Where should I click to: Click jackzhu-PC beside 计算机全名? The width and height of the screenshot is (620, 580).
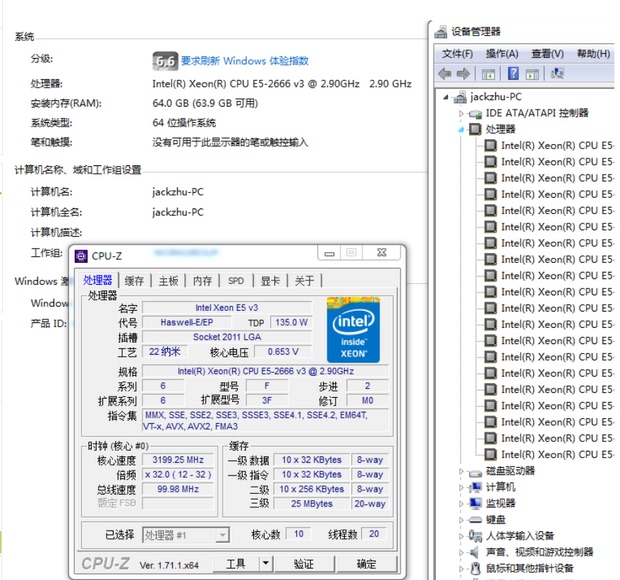point(178,212)
